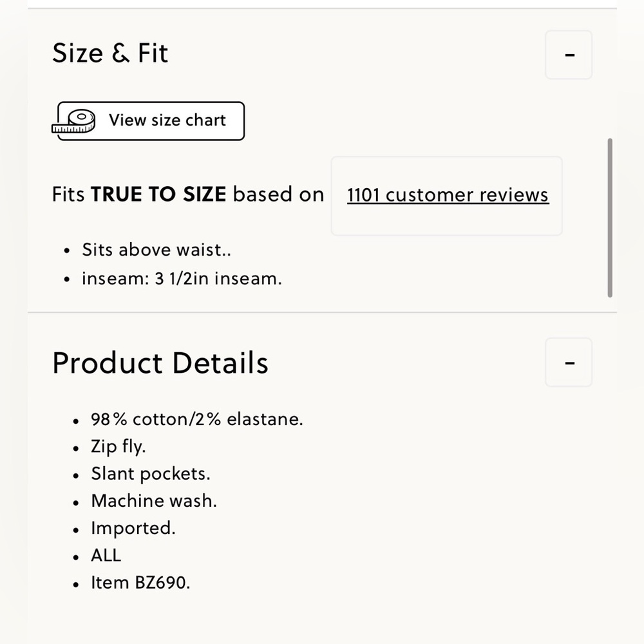The width and height of the screenshot is (644, 644).
Task: Collapse the Size & Fit section
Action: pyautogui.click(x=569, y=55)
